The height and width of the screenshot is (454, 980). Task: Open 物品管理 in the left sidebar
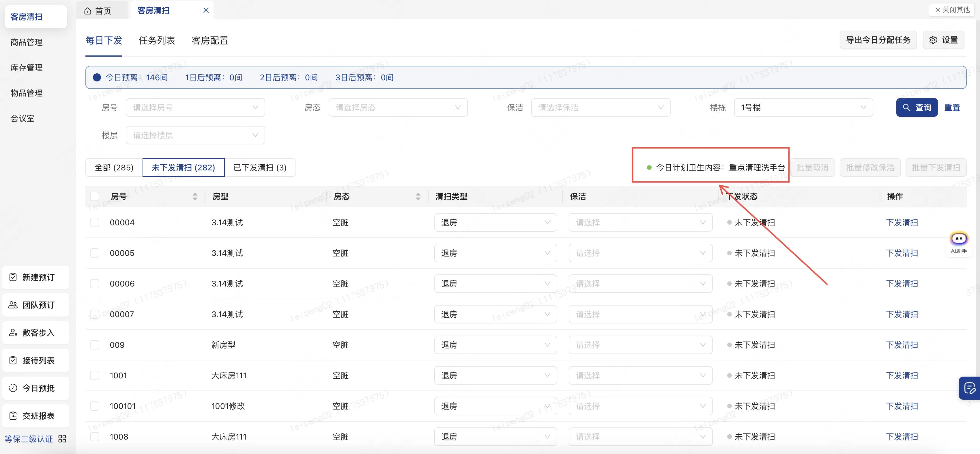[x=26, y=93]
